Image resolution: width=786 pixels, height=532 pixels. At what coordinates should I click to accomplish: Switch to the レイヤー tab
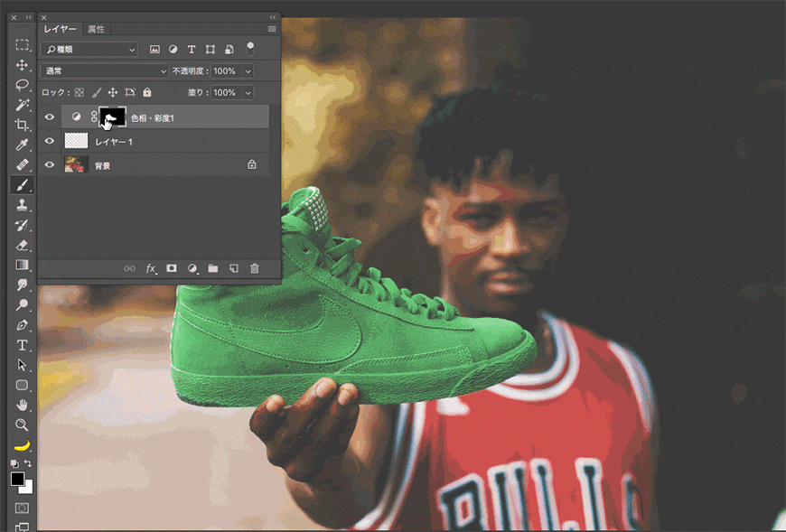[60, 29]
